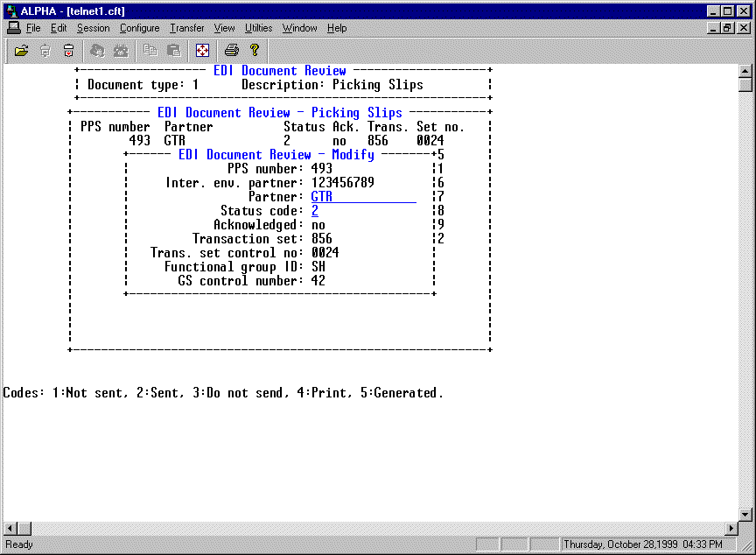Screen dimensions: 756x555
Task: Open the Utilities menu
Action: 258,28
